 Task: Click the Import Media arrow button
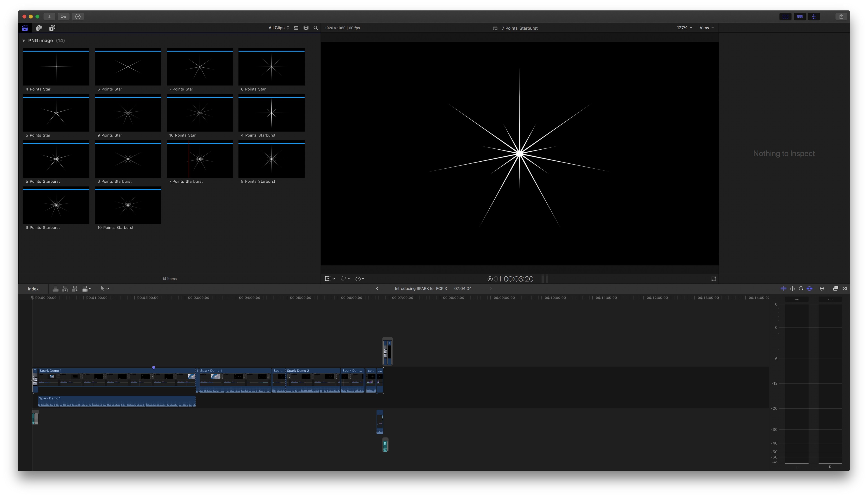tap(49, 16)
